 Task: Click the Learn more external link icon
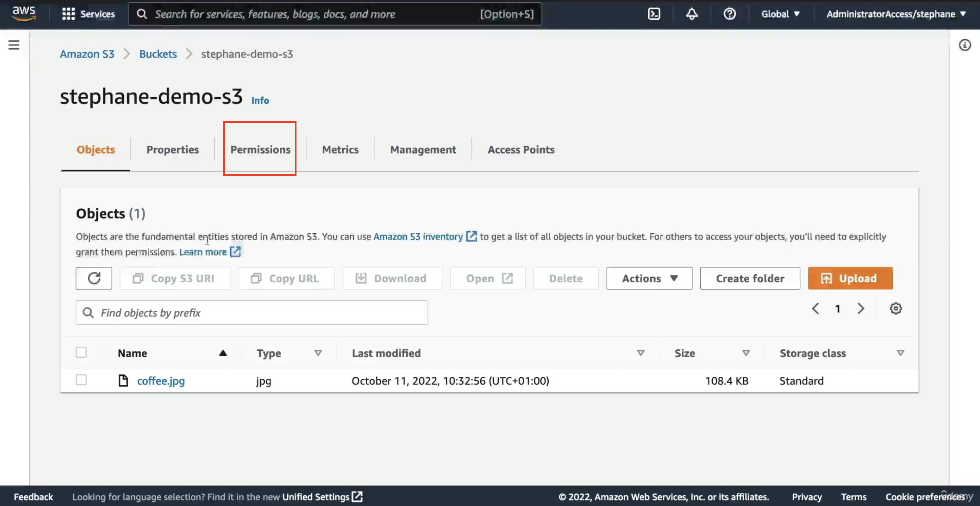[x=235, y=252]
